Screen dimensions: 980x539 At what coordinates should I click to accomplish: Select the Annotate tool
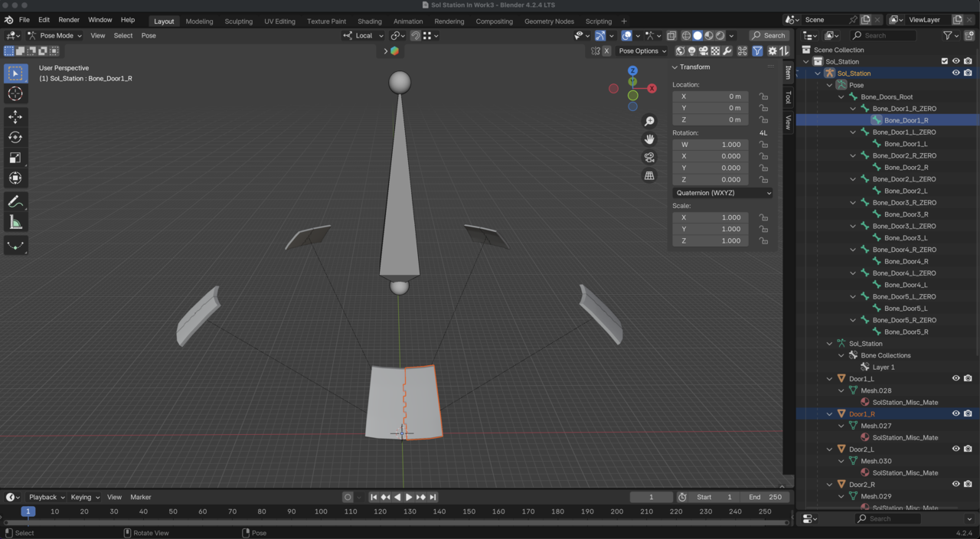pyautogui.click(x=15, y=202)
